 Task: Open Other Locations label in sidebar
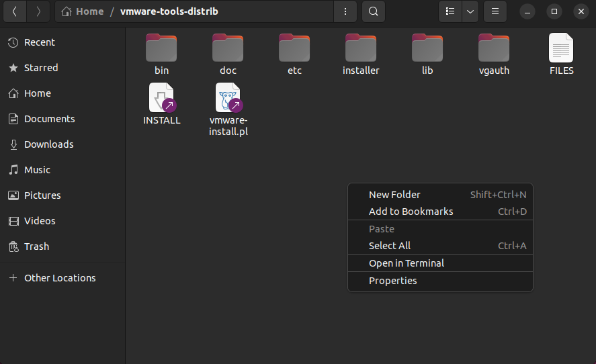(60, 278)
